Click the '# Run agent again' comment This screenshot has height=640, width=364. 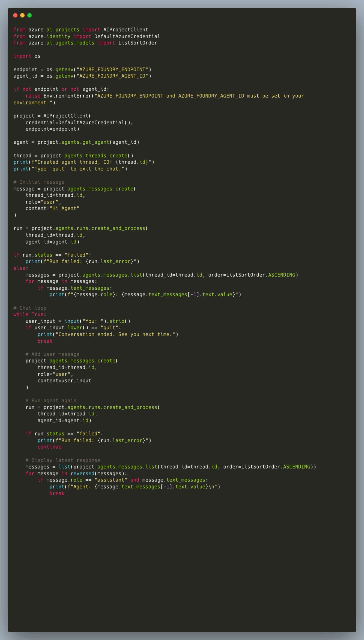(51, 400)
